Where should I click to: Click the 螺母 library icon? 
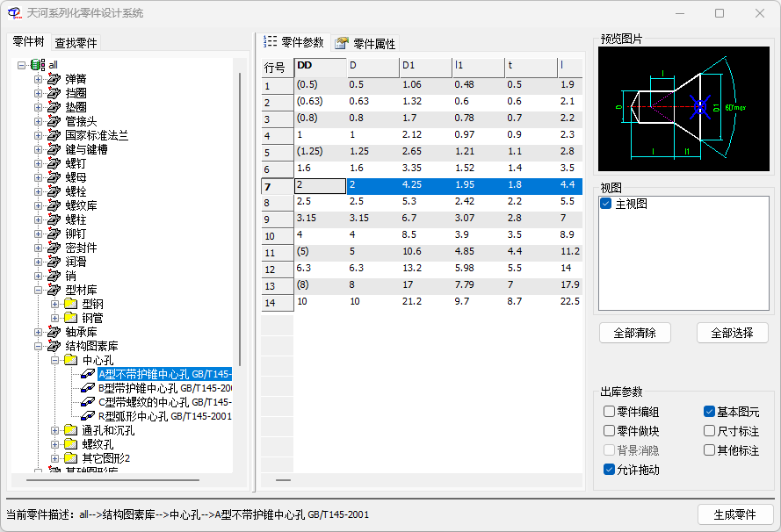point(54,177)
